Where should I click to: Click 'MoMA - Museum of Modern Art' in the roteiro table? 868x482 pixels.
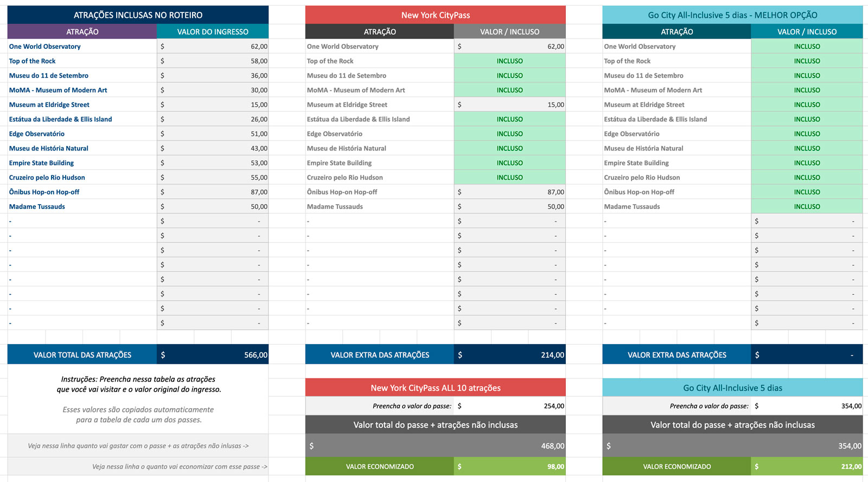tap(58, 90)
